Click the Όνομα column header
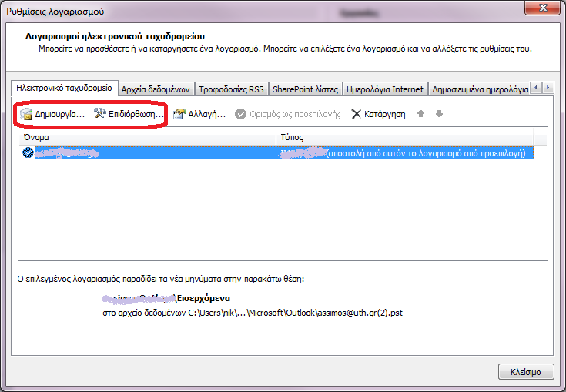 click(147, 137)
